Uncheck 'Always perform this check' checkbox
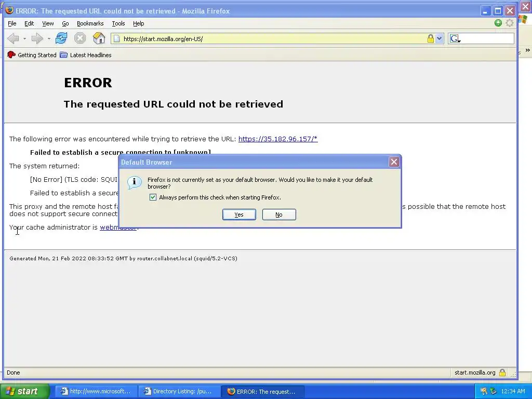532x399 pixels. click(x=153, y=197)
